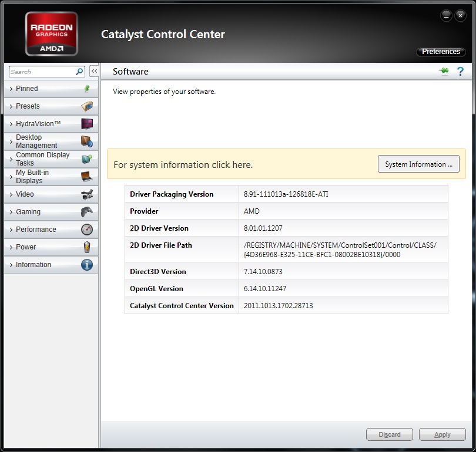Select OpenGL Version value 6.14.10.11247
Image resolution: width=476 pixels, height=452 pixels.
[x=264, y=288]
